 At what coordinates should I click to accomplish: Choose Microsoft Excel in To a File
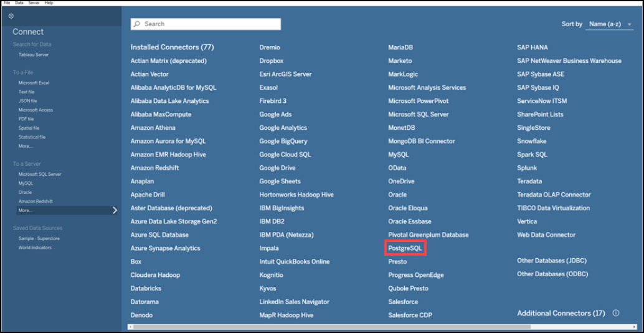[34, 83]
